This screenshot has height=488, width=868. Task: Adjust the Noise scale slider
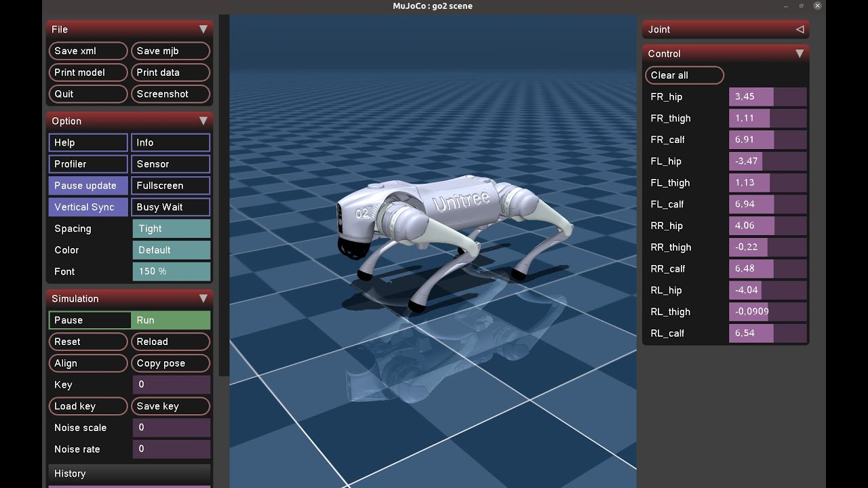[x=172, y=428]
